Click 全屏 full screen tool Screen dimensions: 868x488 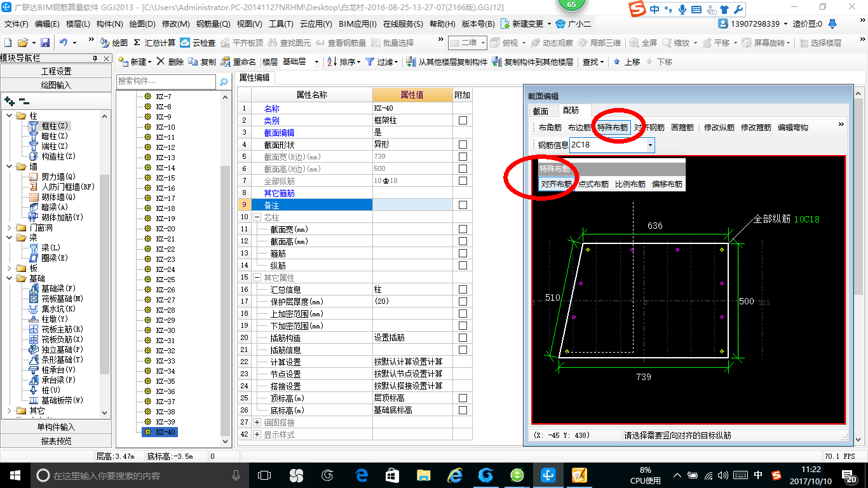point(644,43)
